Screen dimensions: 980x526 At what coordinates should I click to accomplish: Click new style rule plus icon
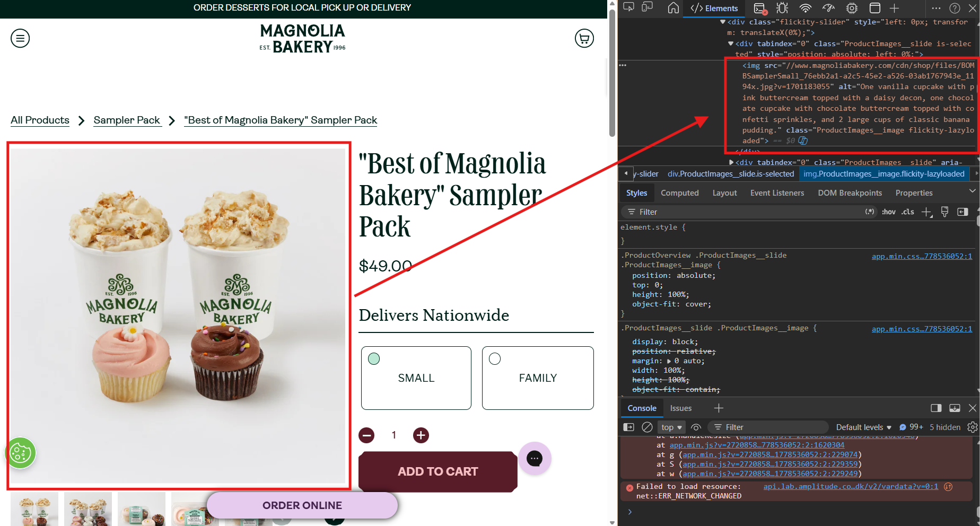(x=926, y=212)
